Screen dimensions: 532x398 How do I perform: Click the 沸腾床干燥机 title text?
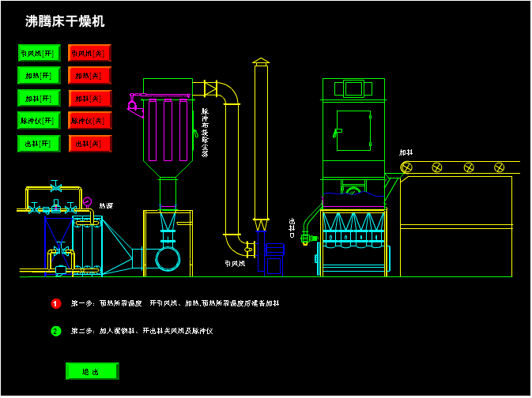65,21
